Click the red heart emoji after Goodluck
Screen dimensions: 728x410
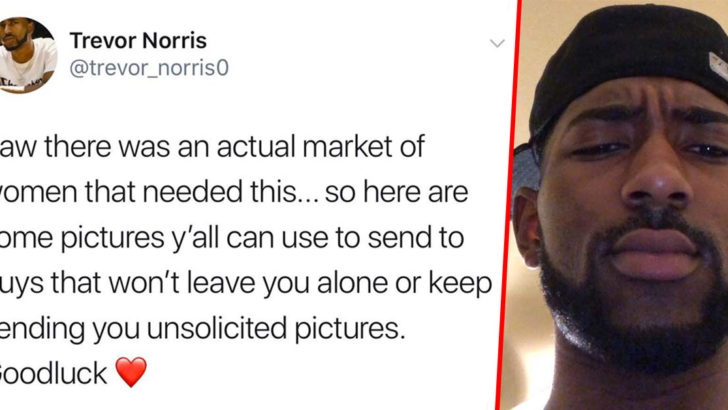click(x=131, y=372)
